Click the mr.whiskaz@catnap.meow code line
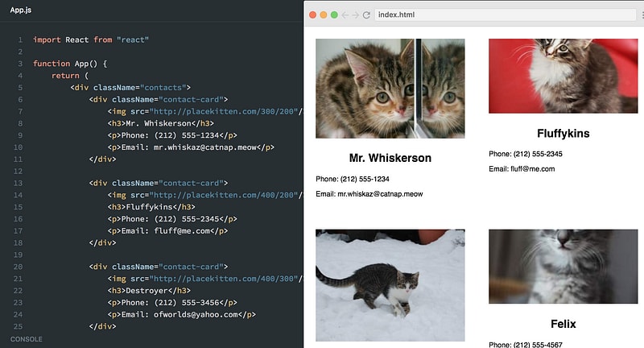 191,147
